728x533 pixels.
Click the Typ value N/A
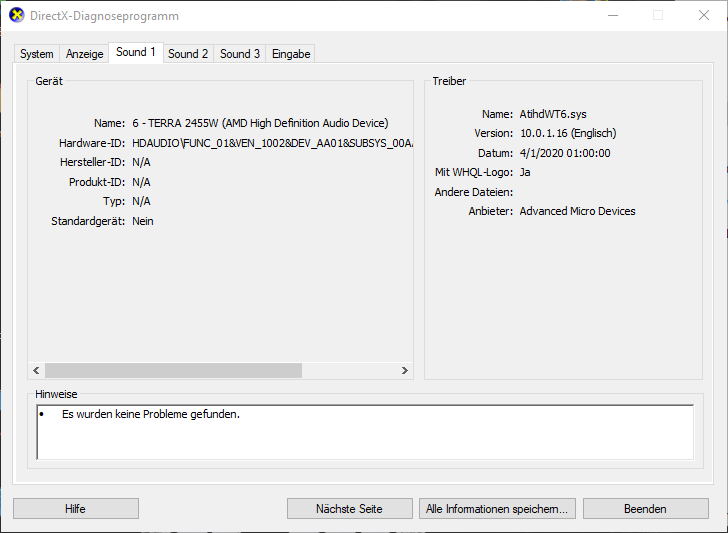(x=141, y=201)
